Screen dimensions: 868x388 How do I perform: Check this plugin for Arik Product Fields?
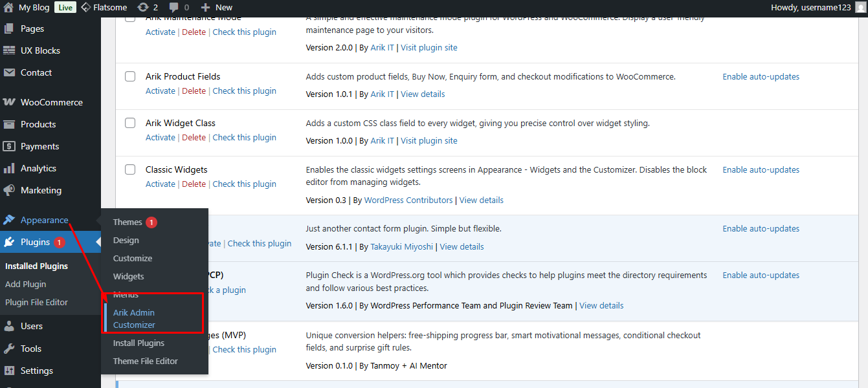point(245,91)
